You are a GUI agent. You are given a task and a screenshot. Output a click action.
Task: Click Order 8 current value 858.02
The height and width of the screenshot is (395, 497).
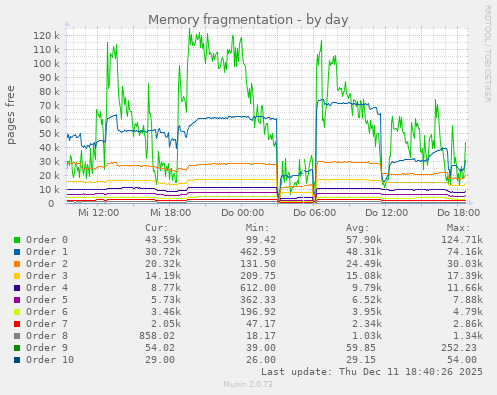tap(157, 336)
